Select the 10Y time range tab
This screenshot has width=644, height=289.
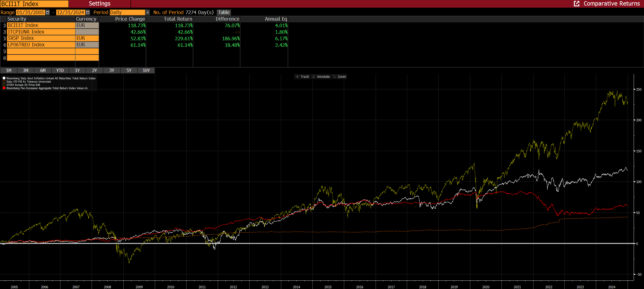(x=146, y=70)
